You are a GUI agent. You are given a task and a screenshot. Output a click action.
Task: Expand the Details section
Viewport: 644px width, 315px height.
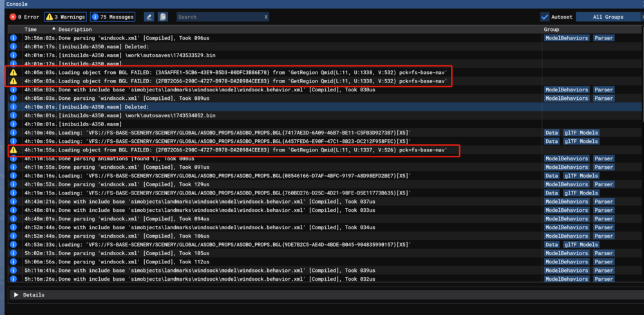16,295
